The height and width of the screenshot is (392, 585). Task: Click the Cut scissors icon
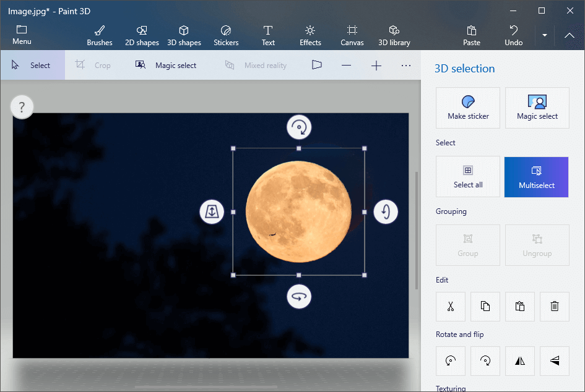point(451,307)
